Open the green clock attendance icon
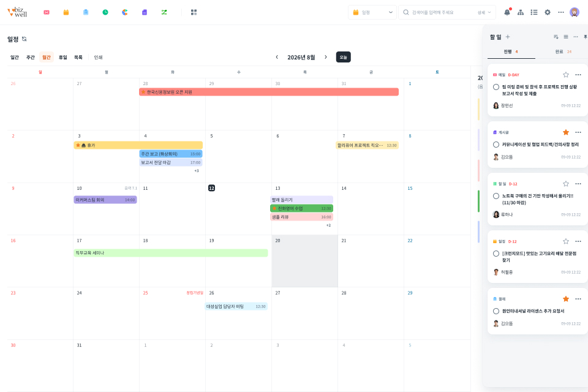This screenshot has height=392, width=588. (x=105, y=12)
